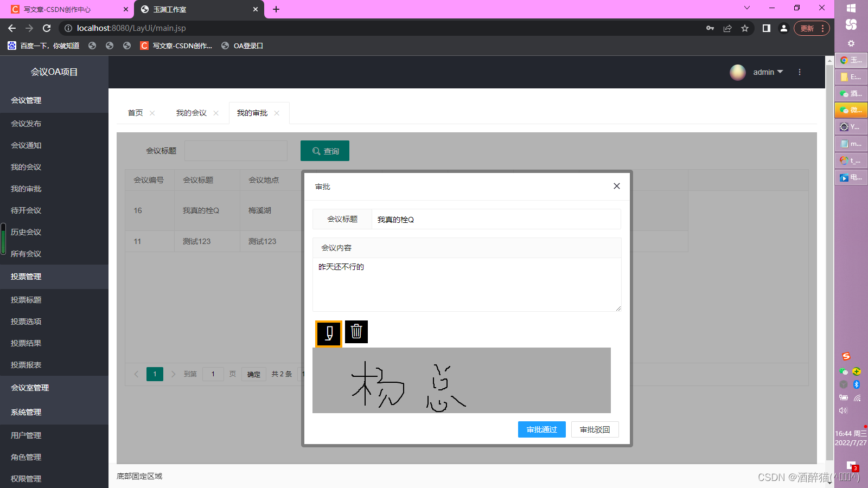Open 待开会议 in the sidebar

coord(54,210)
